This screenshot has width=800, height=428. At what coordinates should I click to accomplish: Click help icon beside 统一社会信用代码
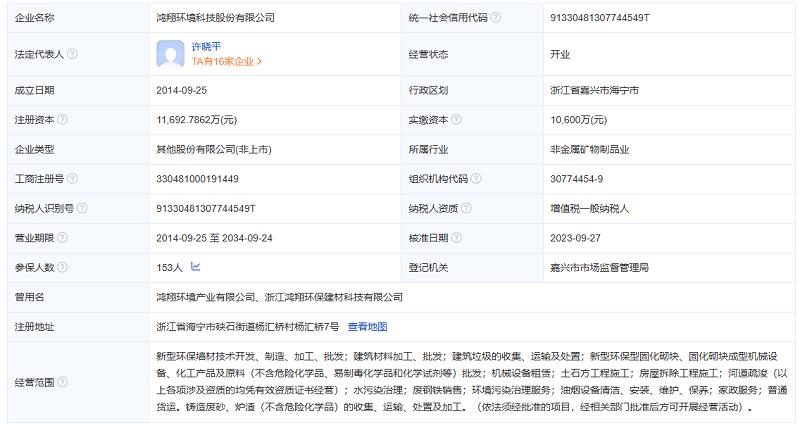click(x=495, y=17)
